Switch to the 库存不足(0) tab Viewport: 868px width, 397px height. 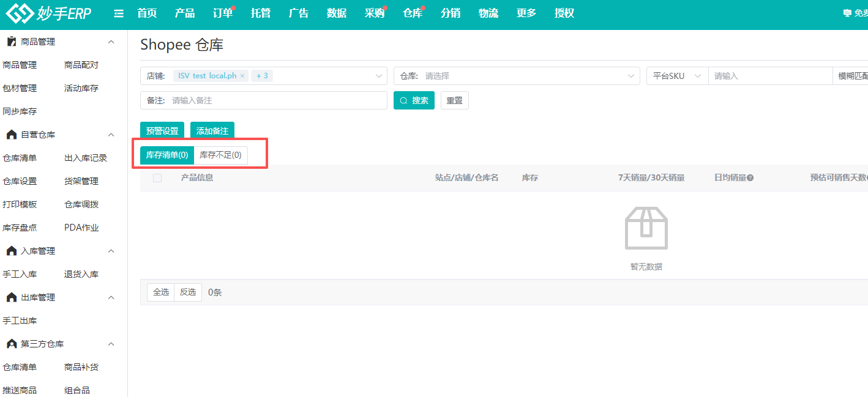pyautogui.click(x=221, y=155)
